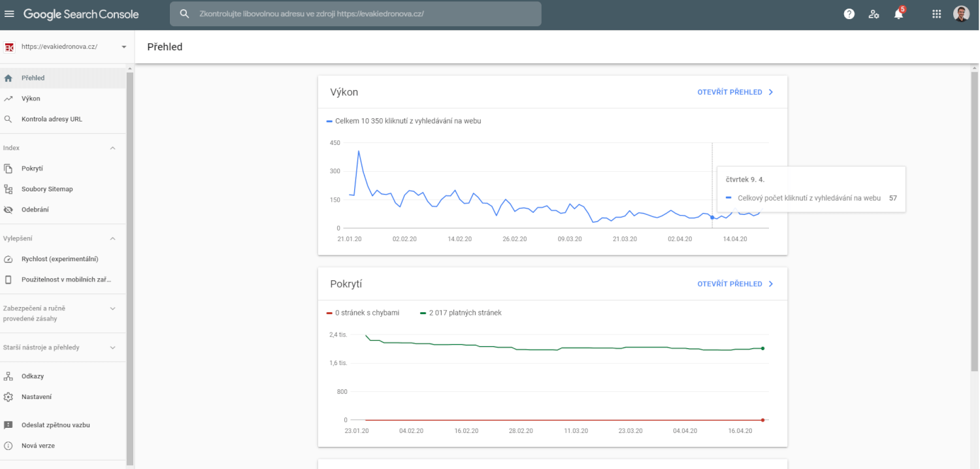Image resolution: width=980 pixels, height=469 pixels.
Task: Open the notifications bell
Action: [898, 13]
